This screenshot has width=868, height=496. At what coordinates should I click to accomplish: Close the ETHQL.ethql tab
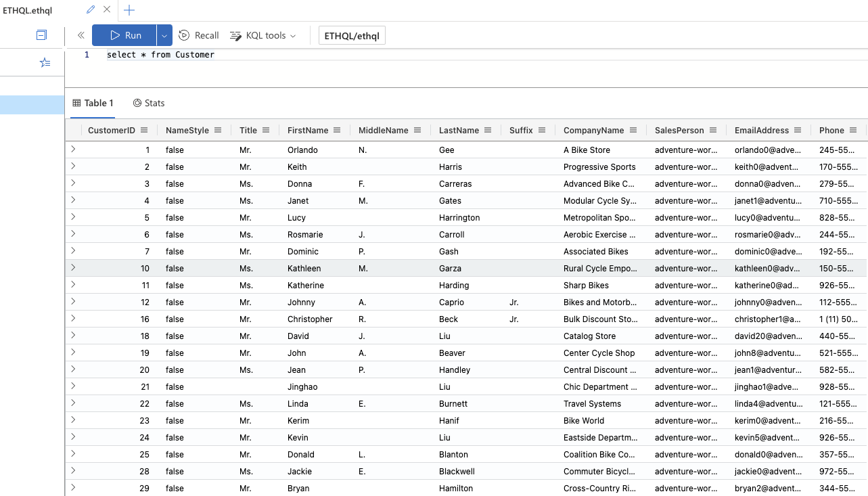click(107, 10)
